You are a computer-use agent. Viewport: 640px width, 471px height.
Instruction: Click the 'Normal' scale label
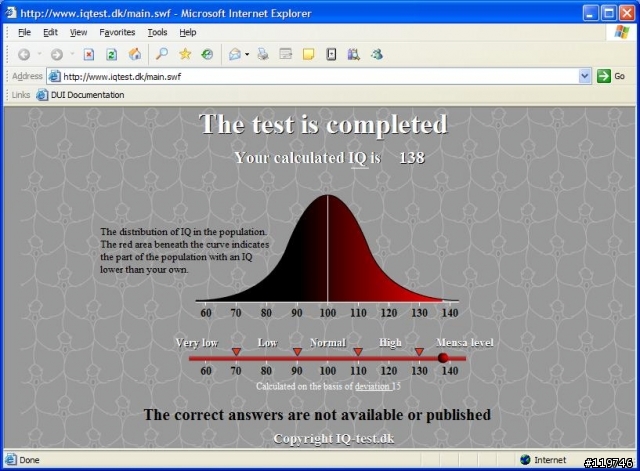tap(328, 342)
